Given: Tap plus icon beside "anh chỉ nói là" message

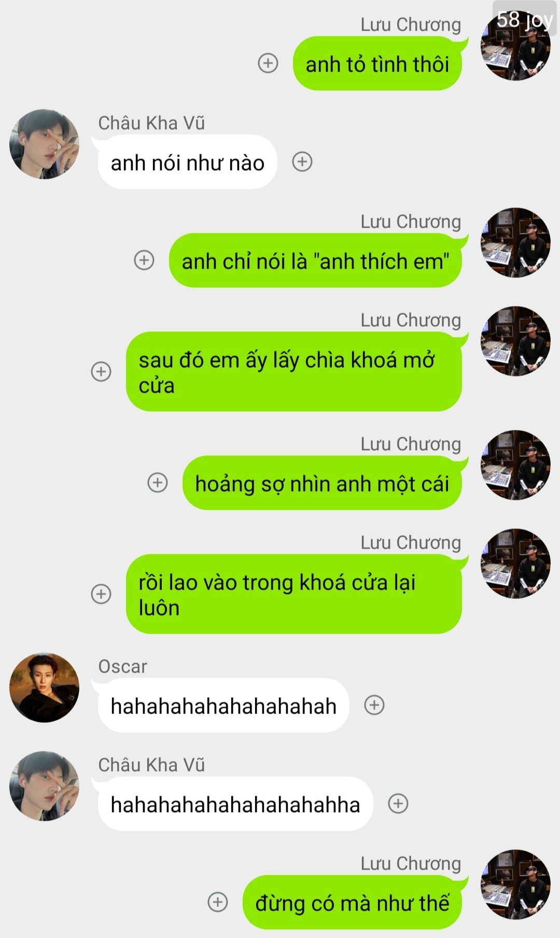Looking at the screenshot, I should [144, 260].
